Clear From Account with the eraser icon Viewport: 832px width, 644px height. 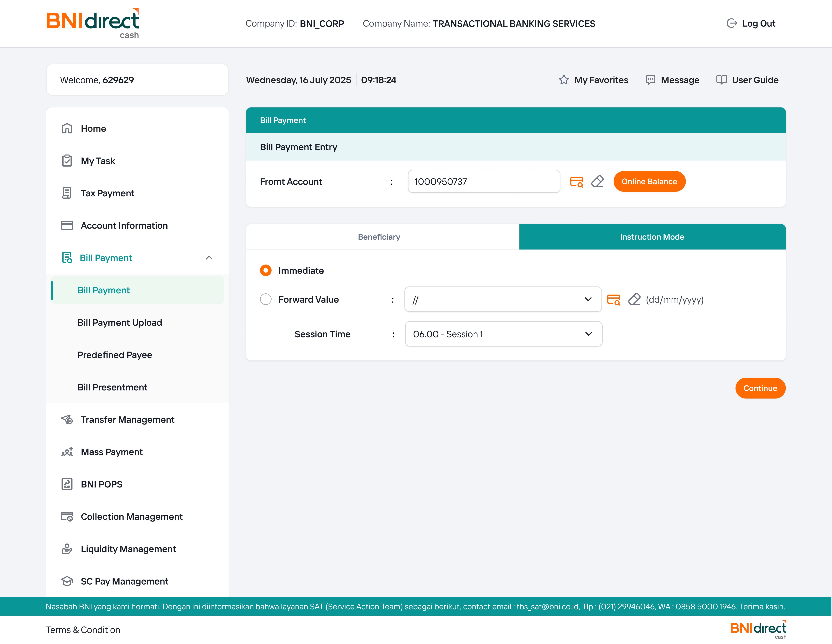(x=597, y=182)
